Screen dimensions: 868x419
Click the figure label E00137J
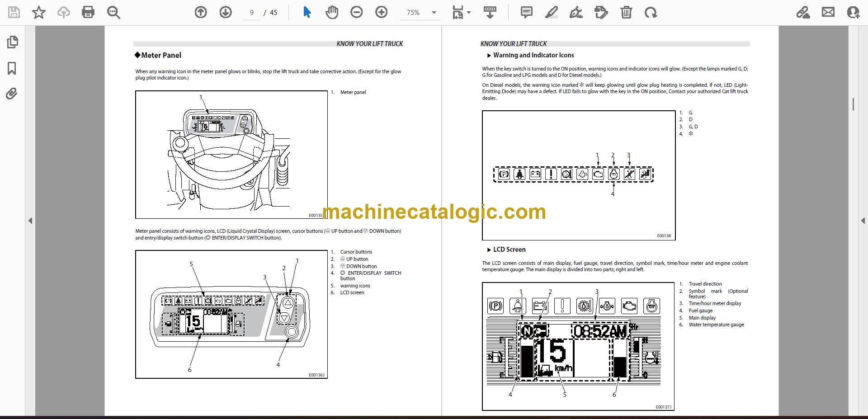click(663, 407)
